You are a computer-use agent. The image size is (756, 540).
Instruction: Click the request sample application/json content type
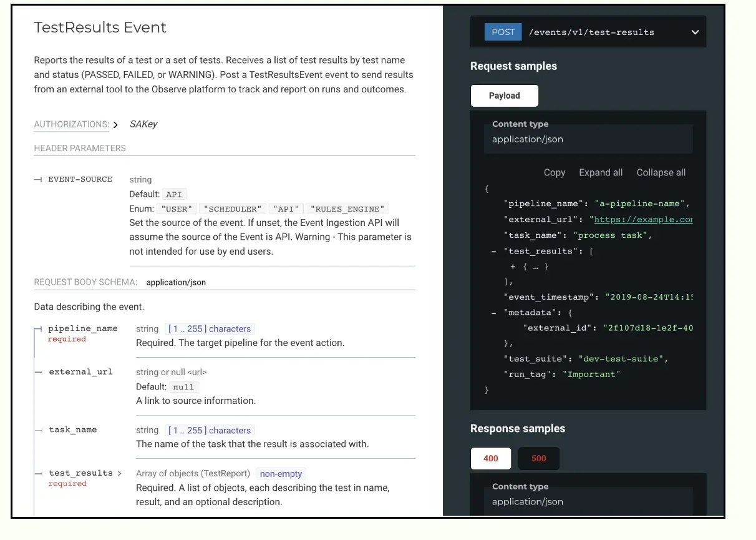[528, 139]
